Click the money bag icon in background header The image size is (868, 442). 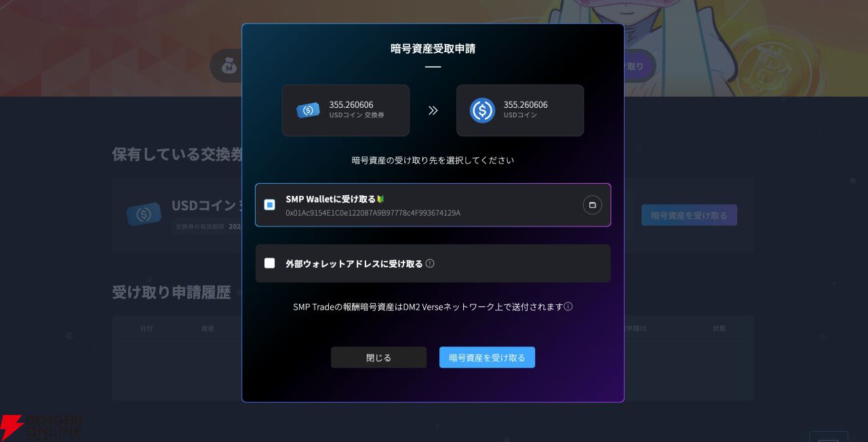pos(230,66)
